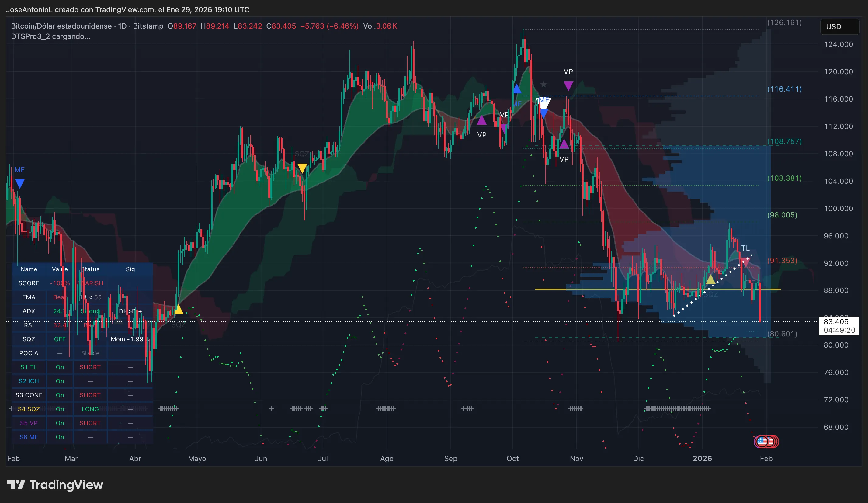Click the star icon near the October high
Screen dimensions: 868x503
[x=543, y=84]
